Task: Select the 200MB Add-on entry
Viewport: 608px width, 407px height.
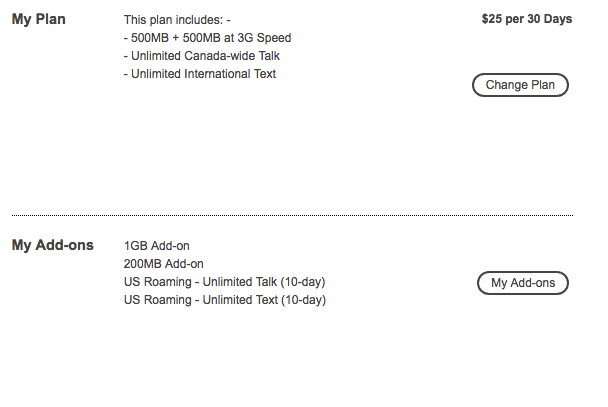Action: tap(164, 264)
